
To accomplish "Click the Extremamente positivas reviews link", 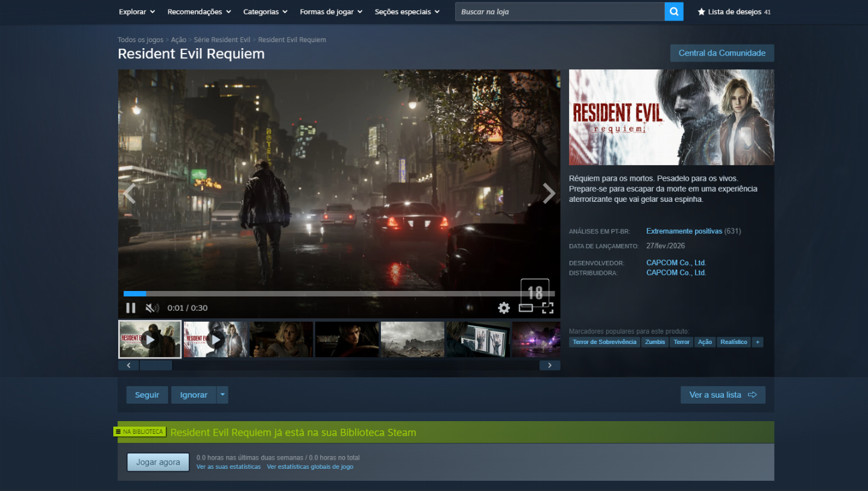I will pos(684,231).
